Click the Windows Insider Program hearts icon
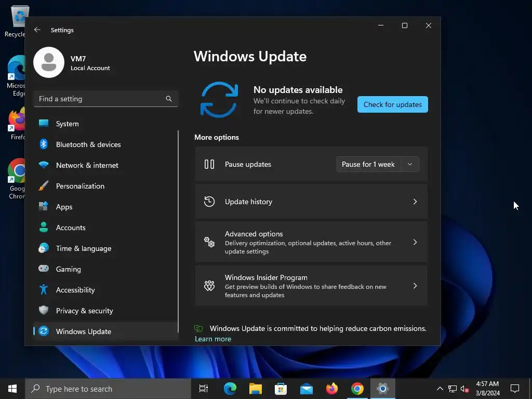Viewport: 532px width, 399px height. (209, 286)
